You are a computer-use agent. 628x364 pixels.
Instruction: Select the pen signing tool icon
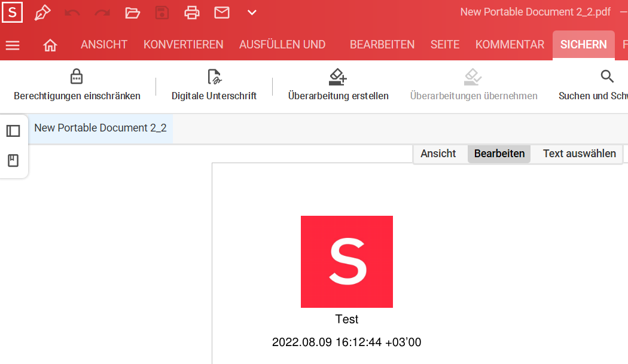(42, 13)
